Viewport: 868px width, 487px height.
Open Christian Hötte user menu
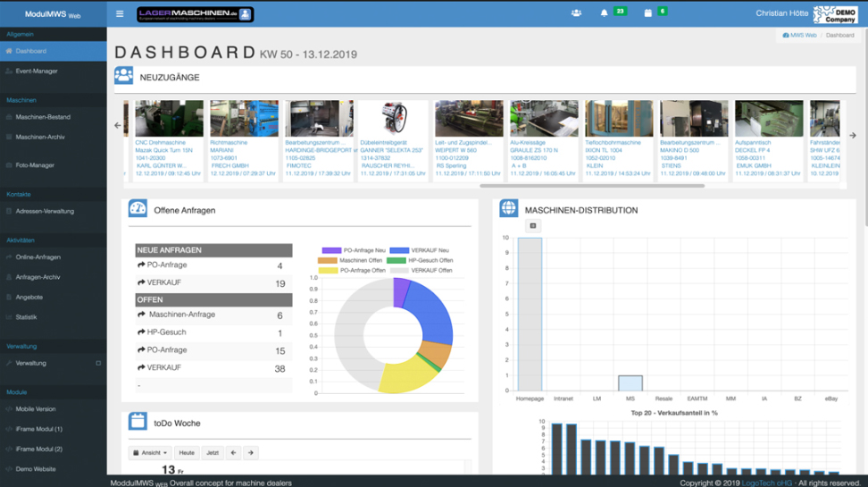tap(781, 13)
